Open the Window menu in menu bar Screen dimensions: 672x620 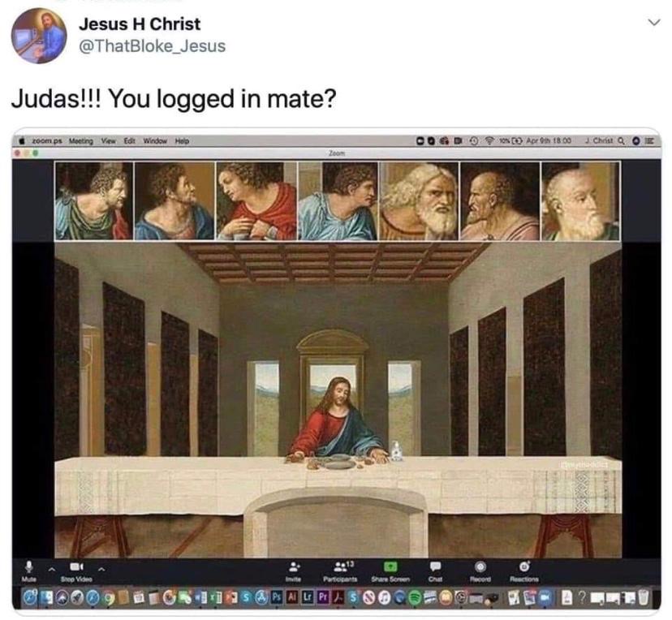[155, 141]
